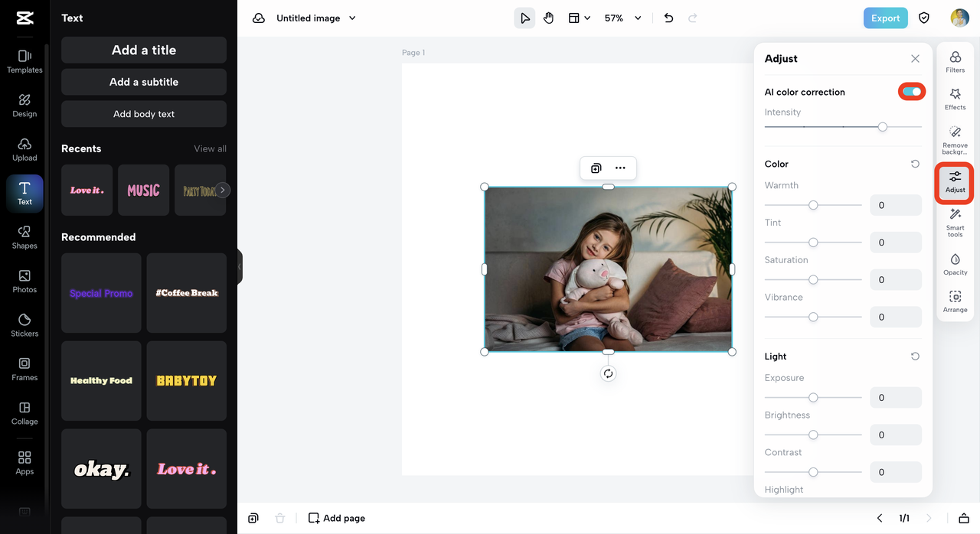Click the cloud save status icon
980x534 pixels.
pyautogui.click(x=259, y=18)
